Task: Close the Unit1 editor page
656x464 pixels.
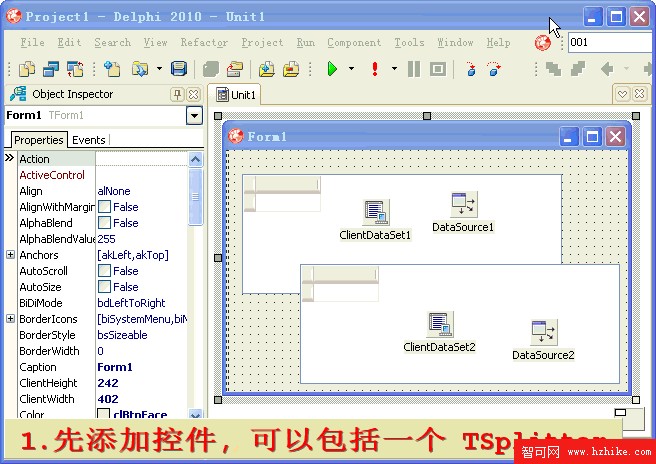Action: 639,94
